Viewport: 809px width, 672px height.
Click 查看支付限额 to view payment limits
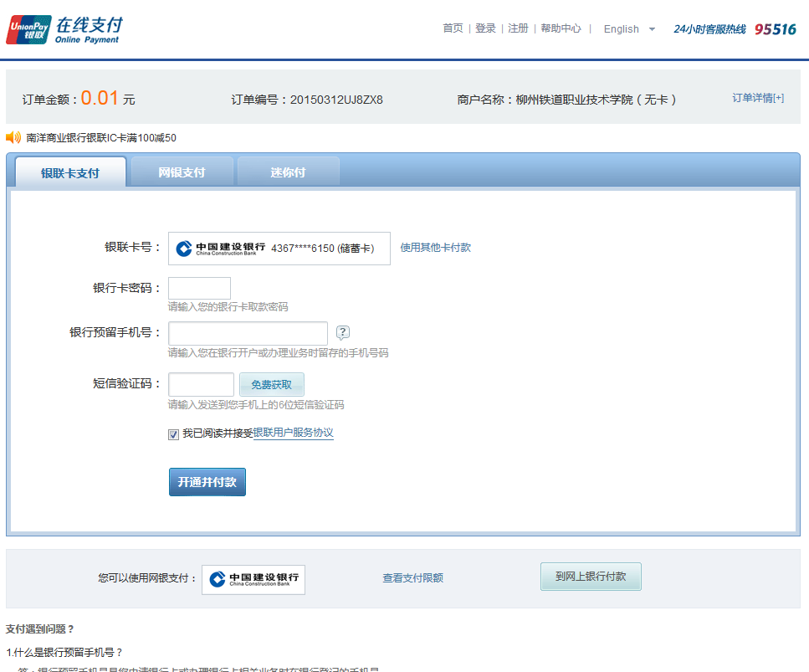click(412, 578)
